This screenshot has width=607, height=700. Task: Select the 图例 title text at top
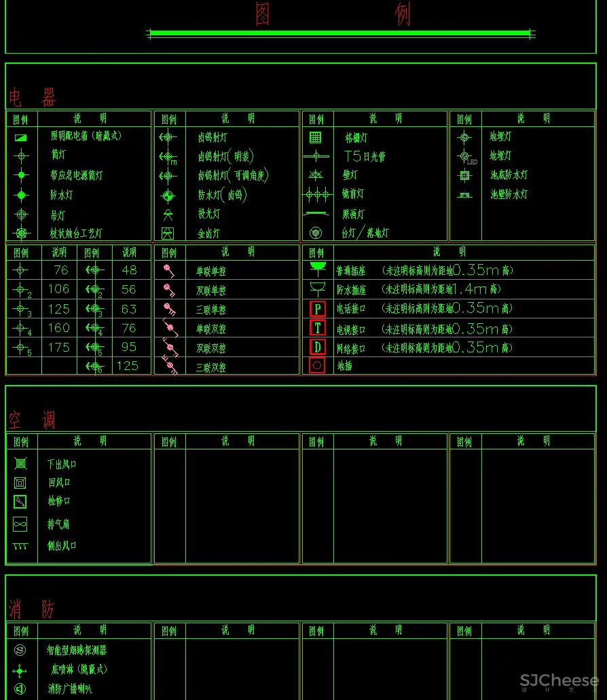pos(333,14)
